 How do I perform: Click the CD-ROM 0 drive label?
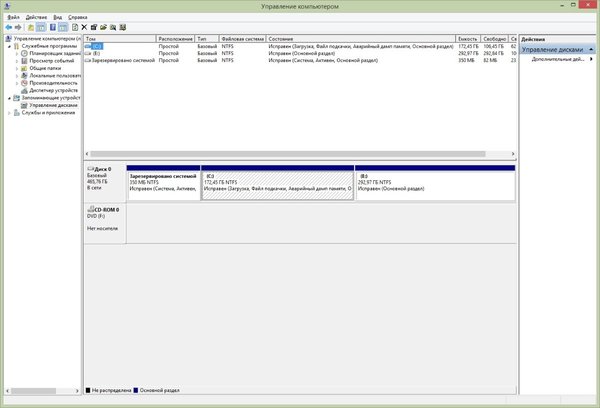click(x=104, y=223)
